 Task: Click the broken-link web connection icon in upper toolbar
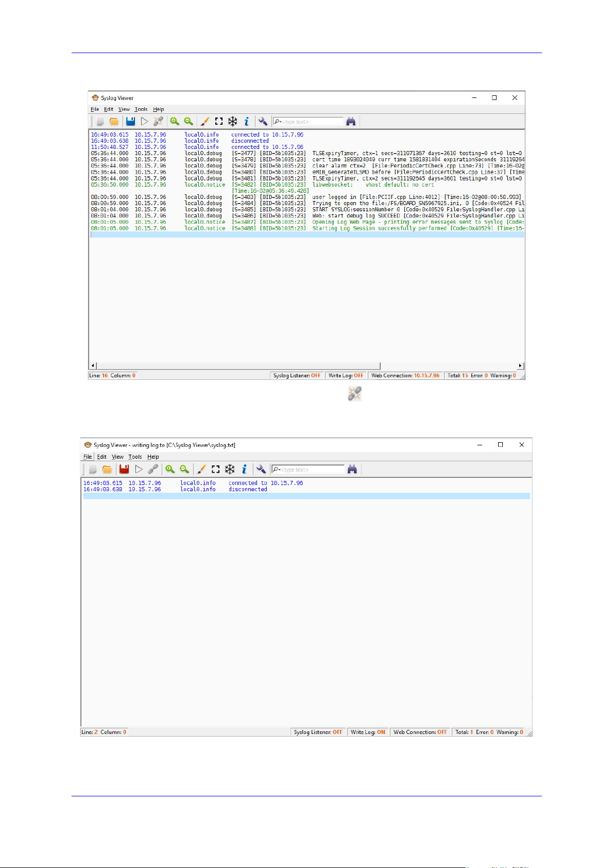coord(158,122)
